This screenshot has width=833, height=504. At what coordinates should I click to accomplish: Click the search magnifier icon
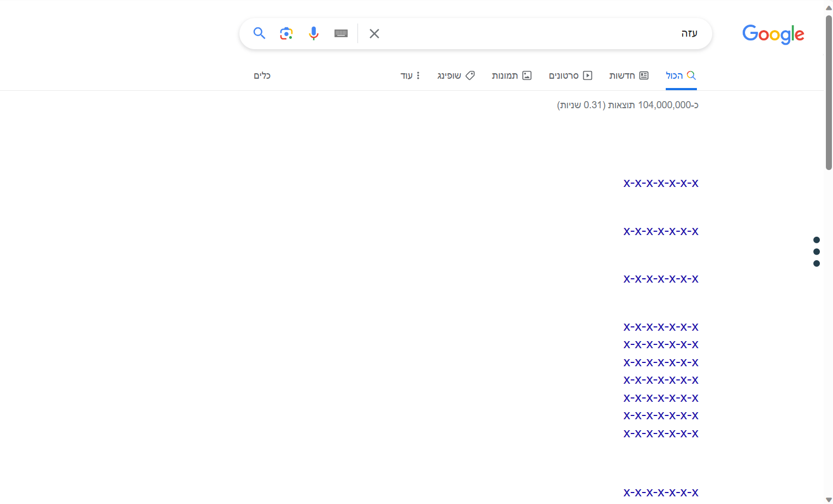[259, 33]
